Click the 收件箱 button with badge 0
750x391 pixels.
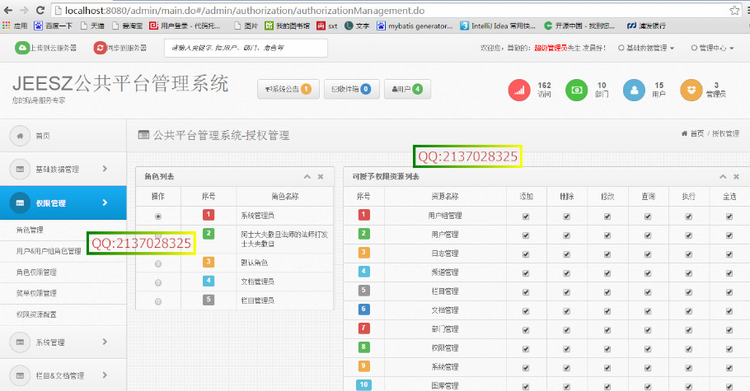click(352, 89)
